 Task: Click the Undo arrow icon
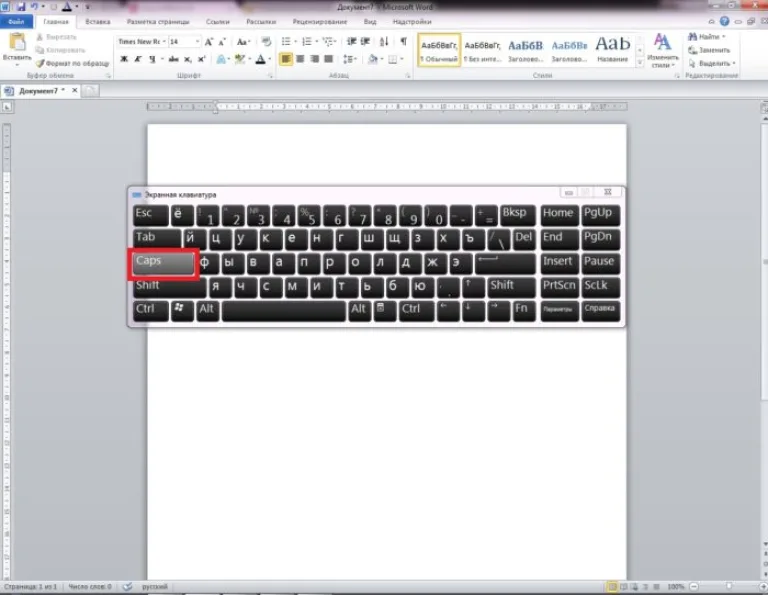(35, 7)
